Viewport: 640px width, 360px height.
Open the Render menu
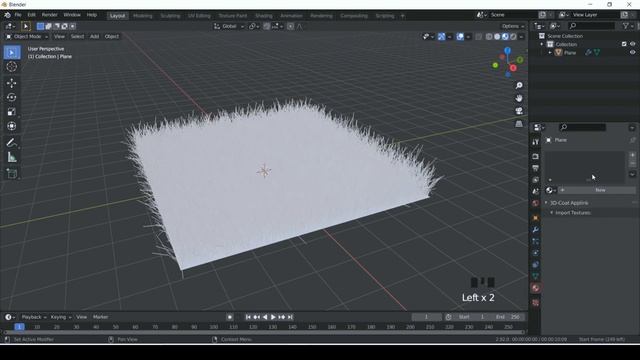tap(50, 15)
